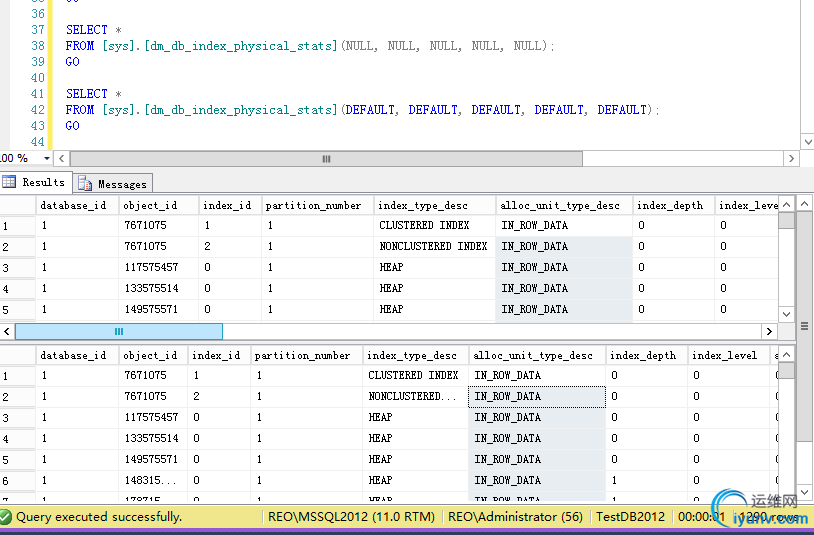Click TestDB2012 database status entry

pyautogui.click(x=630, y=517)
